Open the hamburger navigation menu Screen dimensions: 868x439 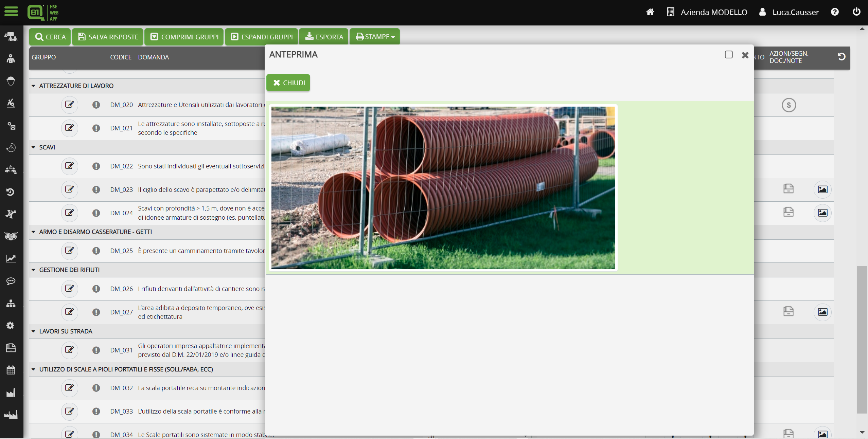click(11, 11)
